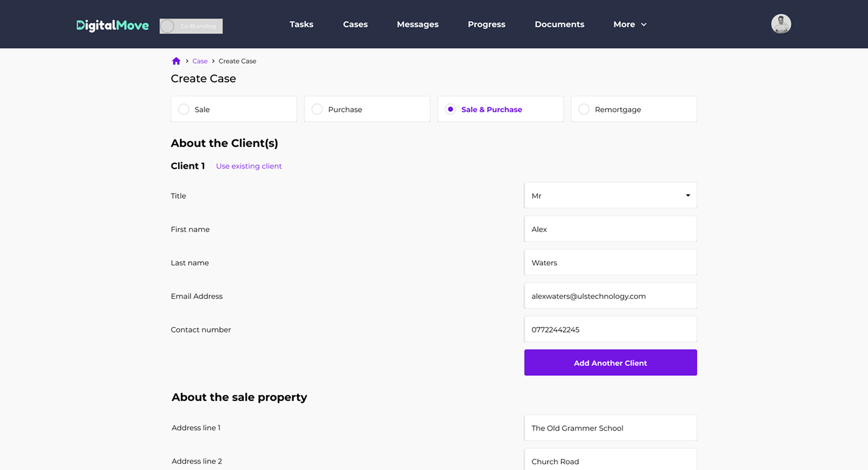Image resolution: width=868 pixels, height=470 pixels.
Task: Select the Sale radio option
Action: (x=184, y=110)
